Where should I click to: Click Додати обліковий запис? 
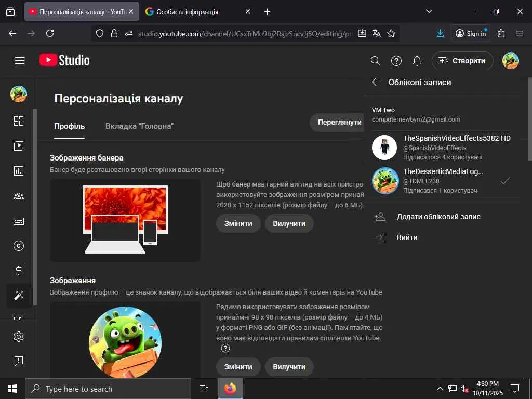point(438,217)
